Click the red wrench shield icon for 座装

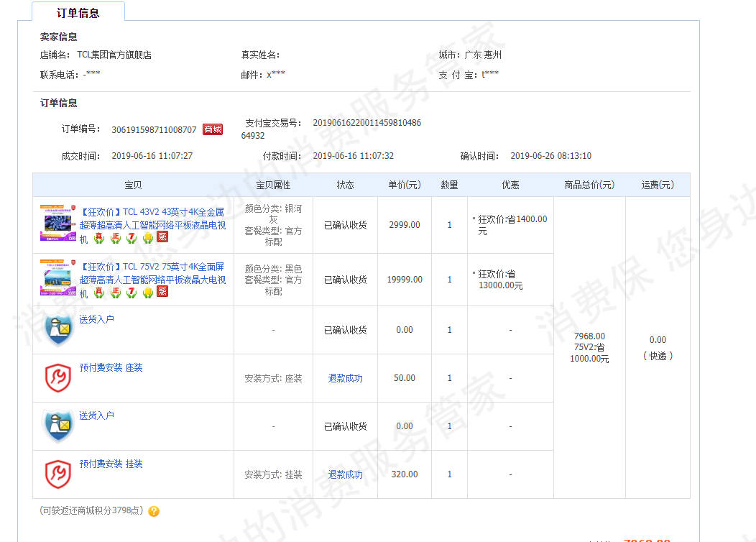58,378
